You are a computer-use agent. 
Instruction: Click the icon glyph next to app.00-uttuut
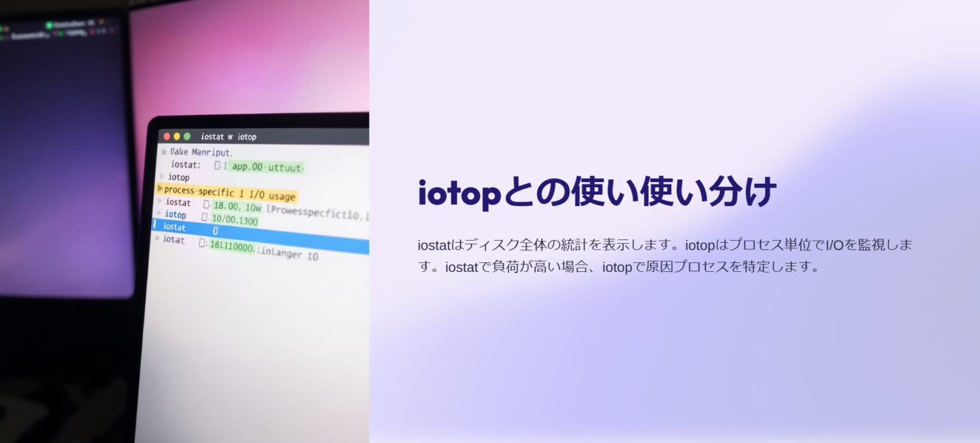pos(216,165)
